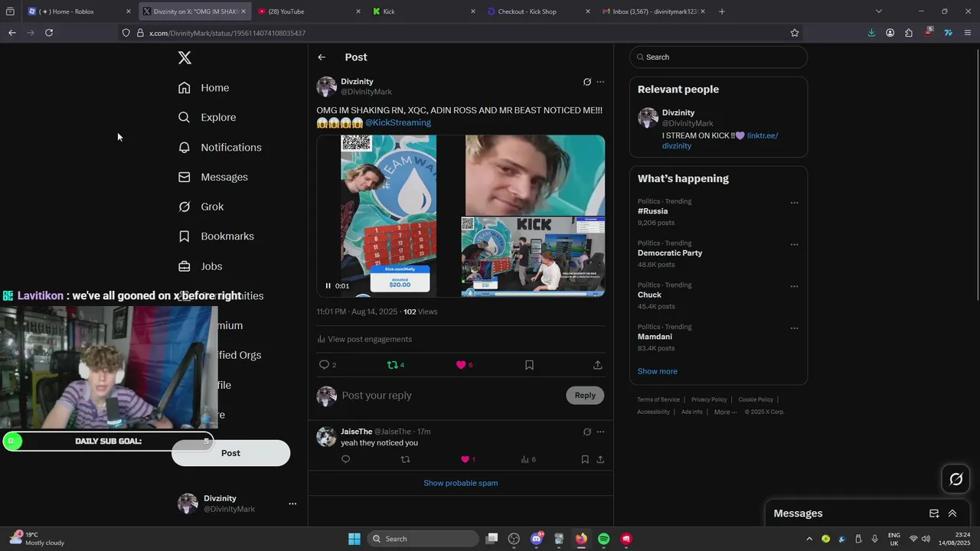This screenshot has height=551, width=980.
Task: Open Windows Start menu
Action: point(354,539)
